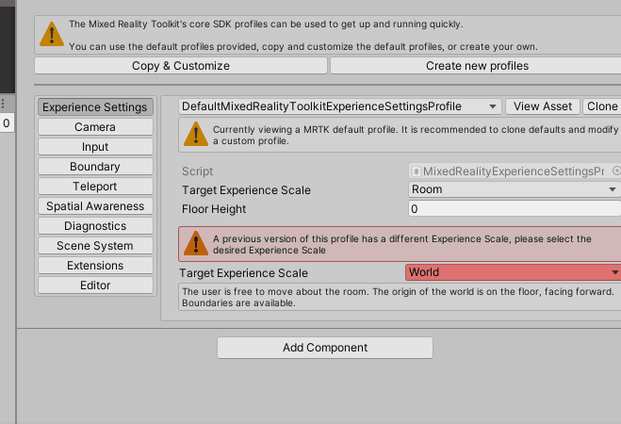Select the Boundary settings tab

95,167
